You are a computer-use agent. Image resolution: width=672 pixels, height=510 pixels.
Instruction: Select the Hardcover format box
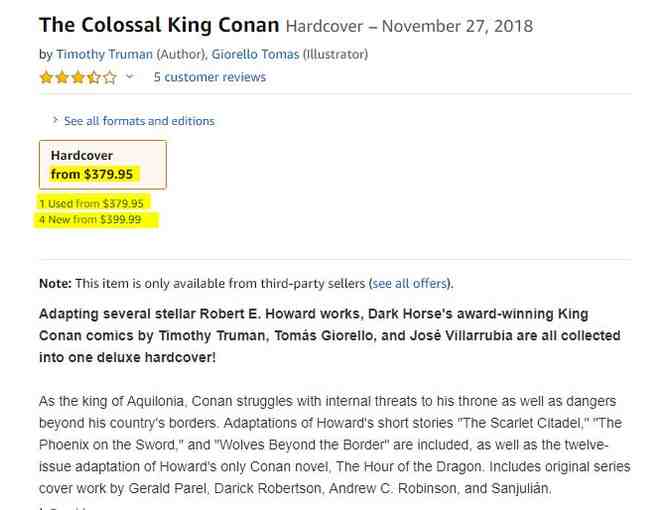pos(102,165)
